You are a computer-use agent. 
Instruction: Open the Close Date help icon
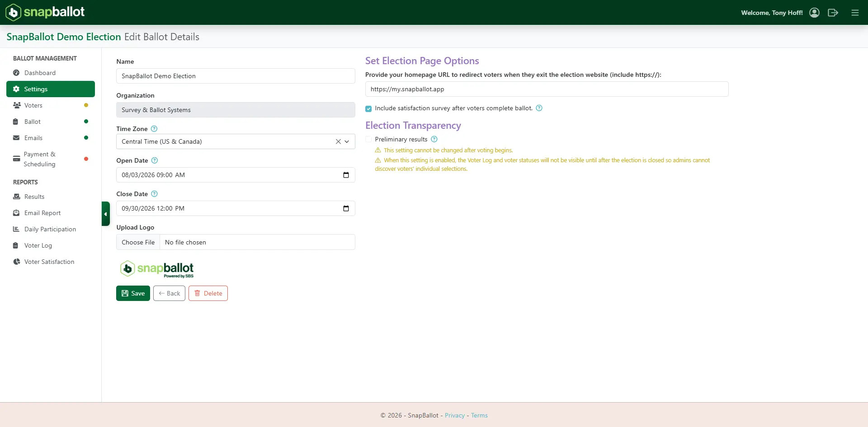click(154, 194)
